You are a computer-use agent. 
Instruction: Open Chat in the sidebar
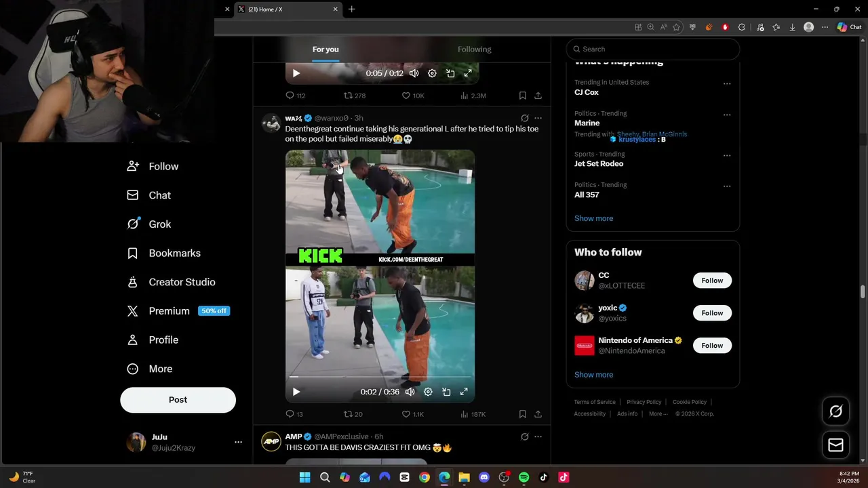click(149, 195)
